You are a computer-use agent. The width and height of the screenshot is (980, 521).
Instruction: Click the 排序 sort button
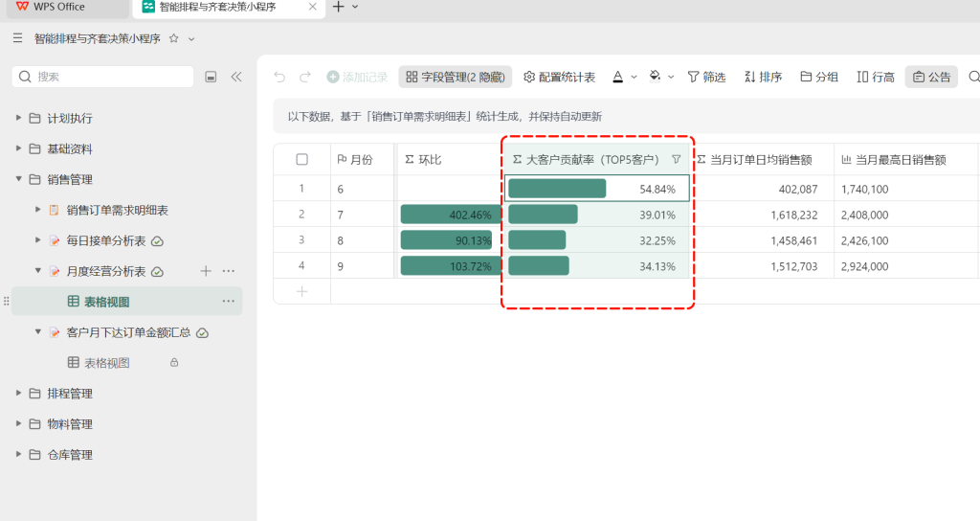(763, 77)
